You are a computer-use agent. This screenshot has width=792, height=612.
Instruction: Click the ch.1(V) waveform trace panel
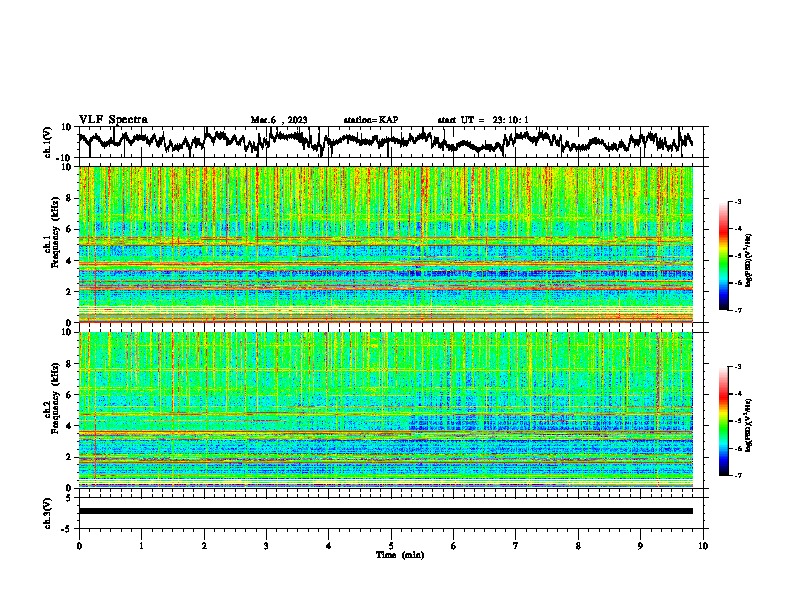393,142
